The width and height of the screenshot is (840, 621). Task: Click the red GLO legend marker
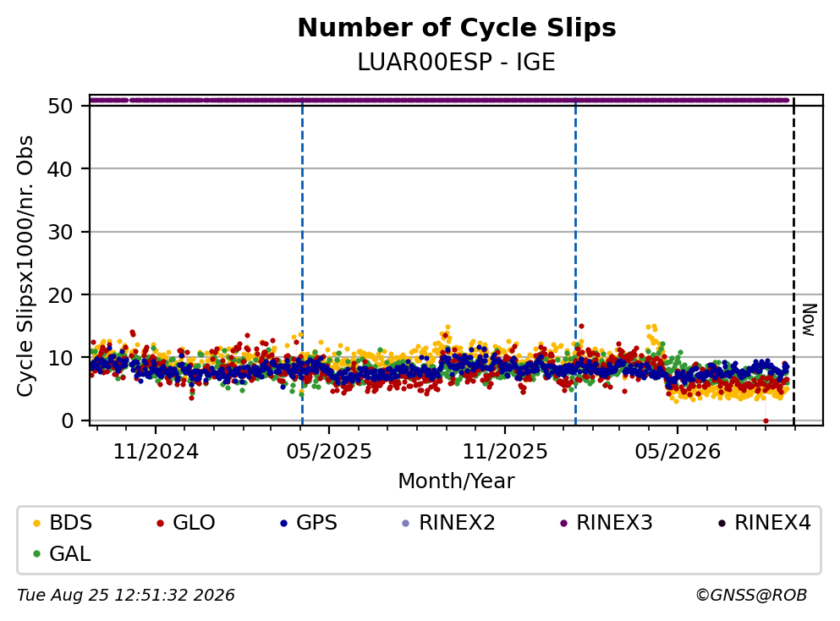[160, 524]
